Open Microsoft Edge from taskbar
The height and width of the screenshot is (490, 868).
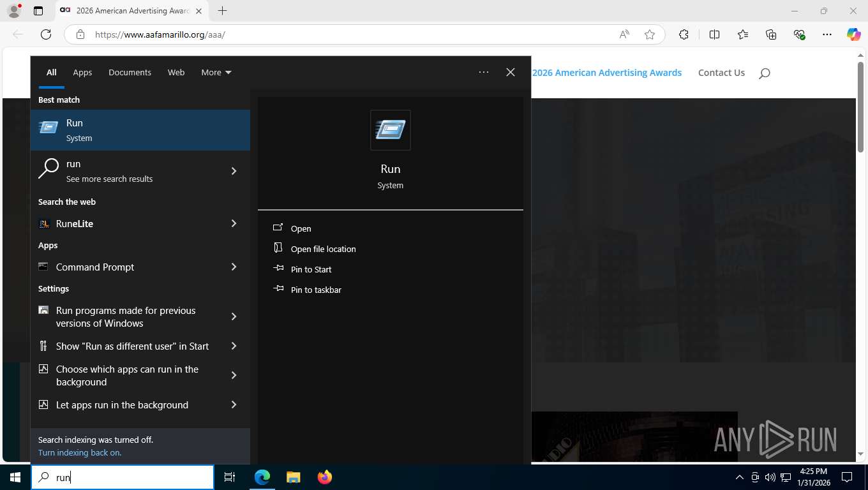262,477
